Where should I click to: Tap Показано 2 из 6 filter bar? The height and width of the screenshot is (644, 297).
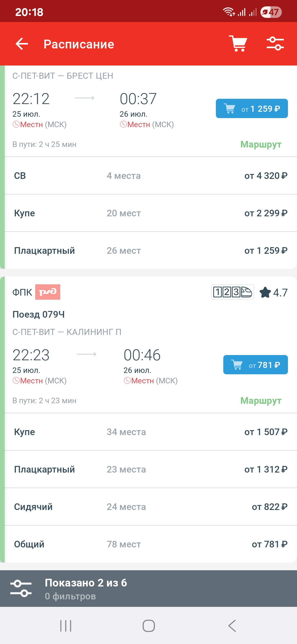tap(148, 589)
